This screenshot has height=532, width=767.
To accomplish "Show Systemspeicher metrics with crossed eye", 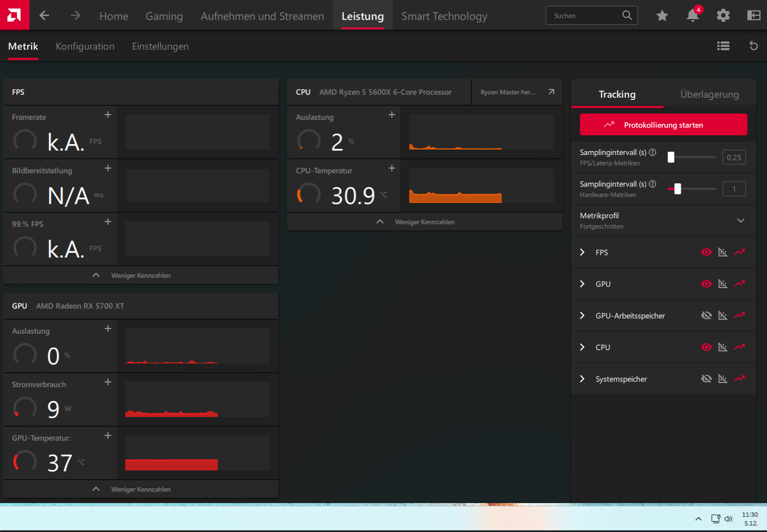I will click(706, 379).
